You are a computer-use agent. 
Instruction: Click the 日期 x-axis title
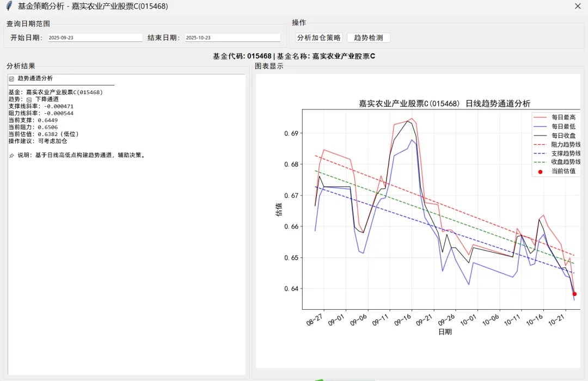(x=445, y=332)
